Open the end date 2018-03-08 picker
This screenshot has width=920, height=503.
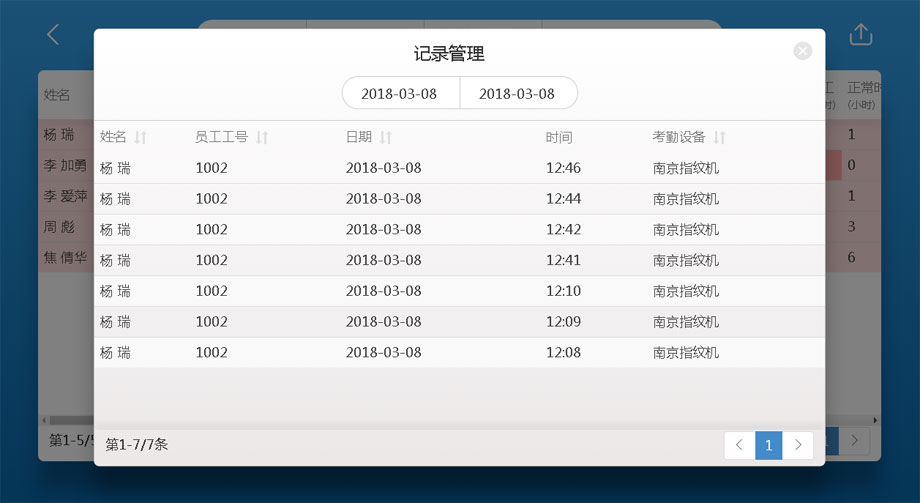pyautogui.click(x=517, y=93)
